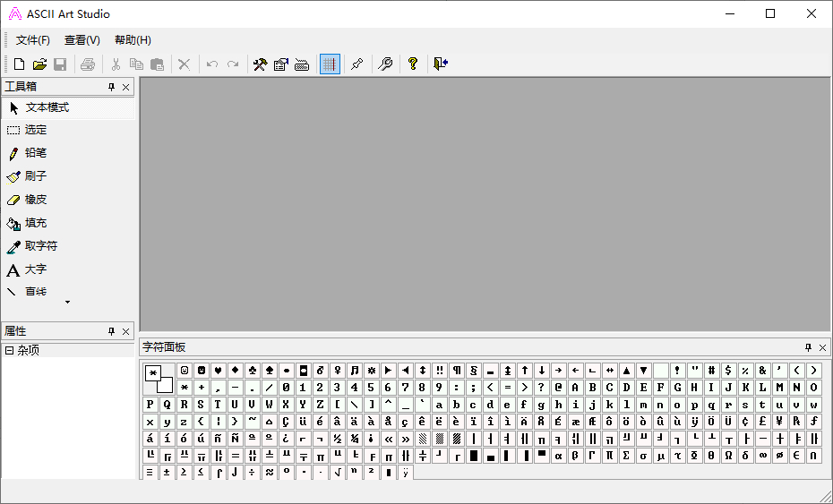Screen dimensions: 833x504
Task: Open the 帮助(H) menu
Action: pyautogui.click(x=133, y=39)
